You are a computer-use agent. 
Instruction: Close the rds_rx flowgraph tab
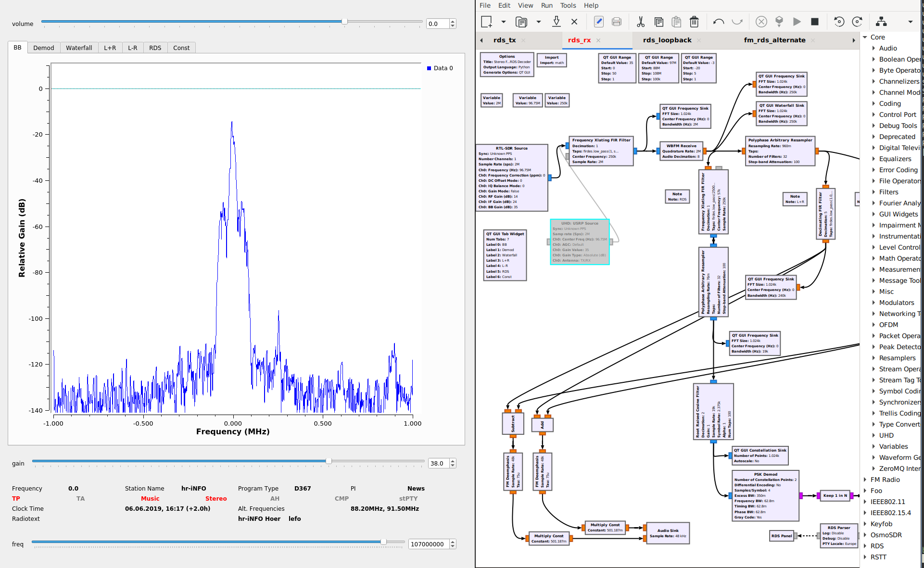(x=598, y=40)
